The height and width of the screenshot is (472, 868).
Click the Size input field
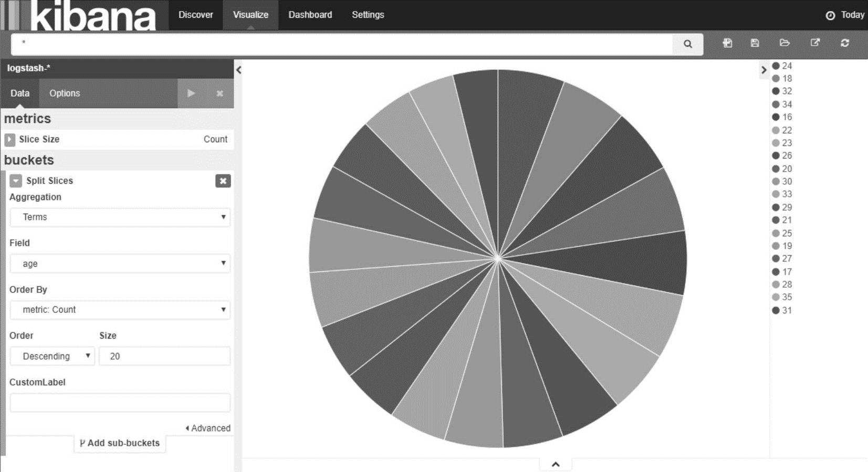click(x=165, y=356)
